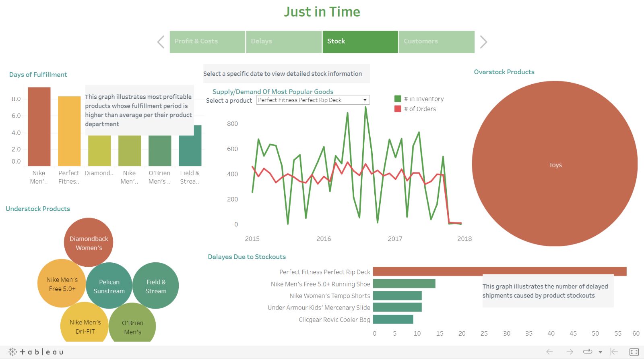Toggle full screen view icon
Image resolution: width=644 pixels, height=359 pixels.
coord(634,352)
